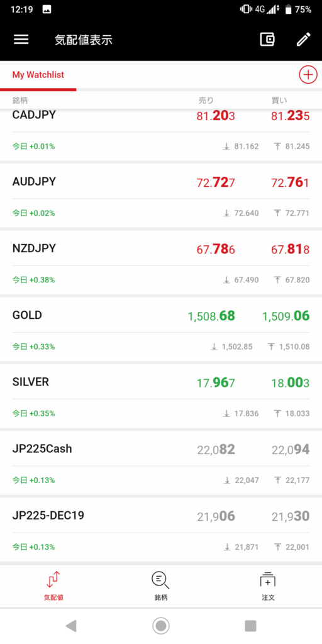Add a symbol with the red plus icon

click(308, 75)
